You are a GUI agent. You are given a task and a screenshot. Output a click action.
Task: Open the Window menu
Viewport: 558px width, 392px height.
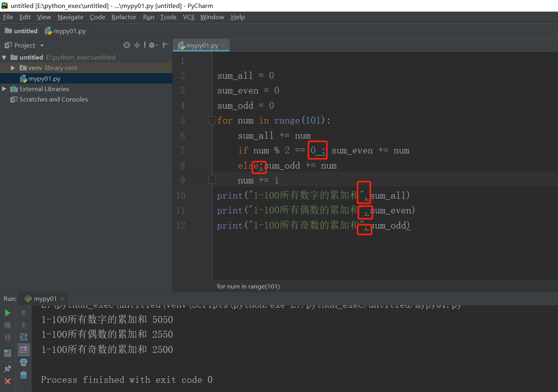click(212, 17)
